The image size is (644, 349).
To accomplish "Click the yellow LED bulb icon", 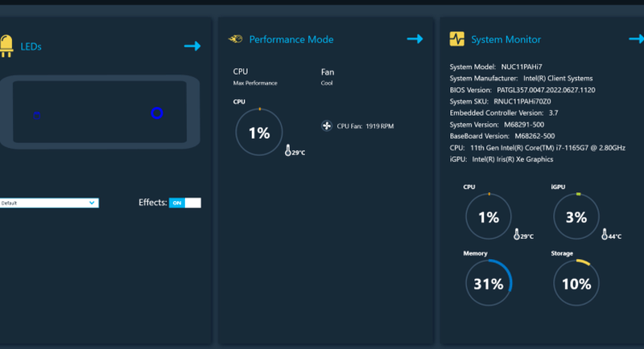I will (x=6, y=46).
